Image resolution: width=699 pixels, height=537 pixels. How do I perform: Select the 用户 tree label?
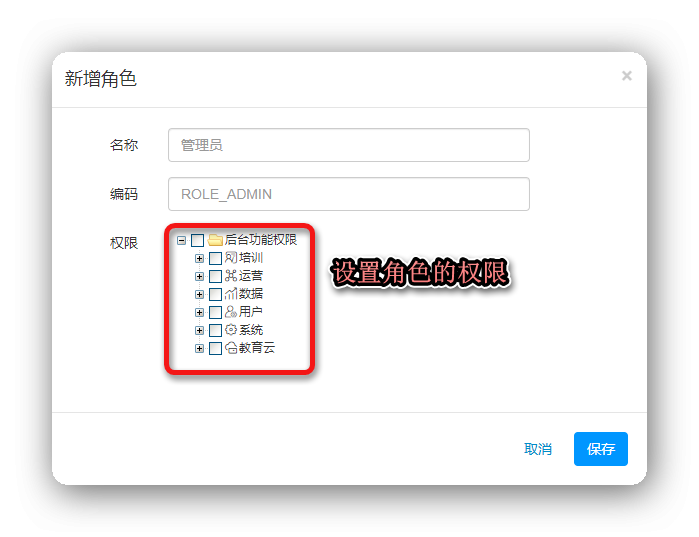pos(251,312)
